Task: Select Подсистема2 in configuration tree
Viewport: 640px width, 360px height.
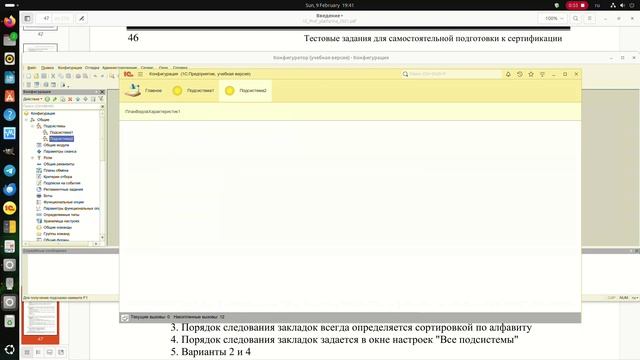Action: [61, 139]
